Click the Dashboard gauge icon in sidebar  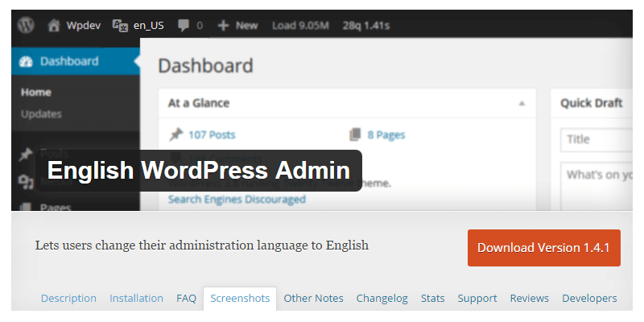[26, 61]
